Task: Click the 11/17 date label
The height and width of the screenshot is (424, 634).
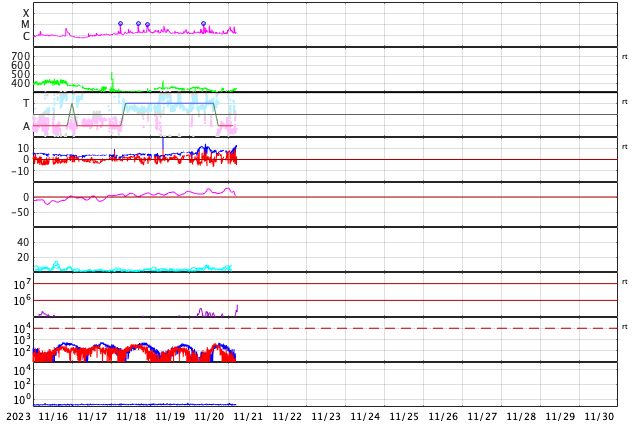Action: 92,417
